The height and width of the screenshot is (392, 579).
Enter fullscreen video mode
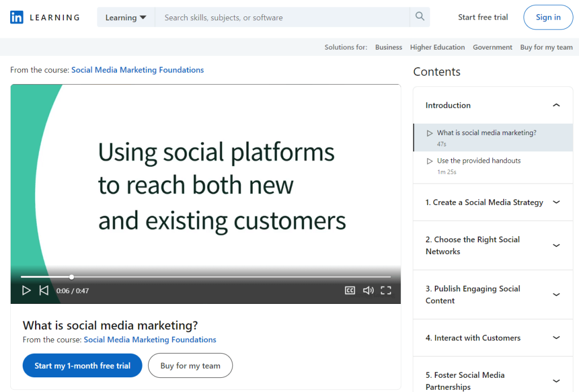point(386,290)
